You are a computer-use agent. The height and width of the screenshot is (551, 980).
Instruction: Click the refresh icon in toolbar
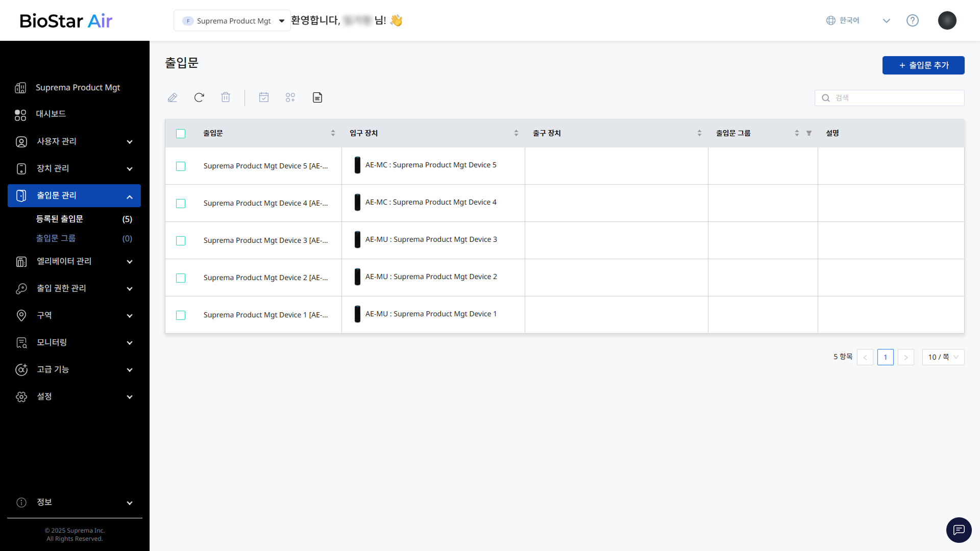[199, 97]
